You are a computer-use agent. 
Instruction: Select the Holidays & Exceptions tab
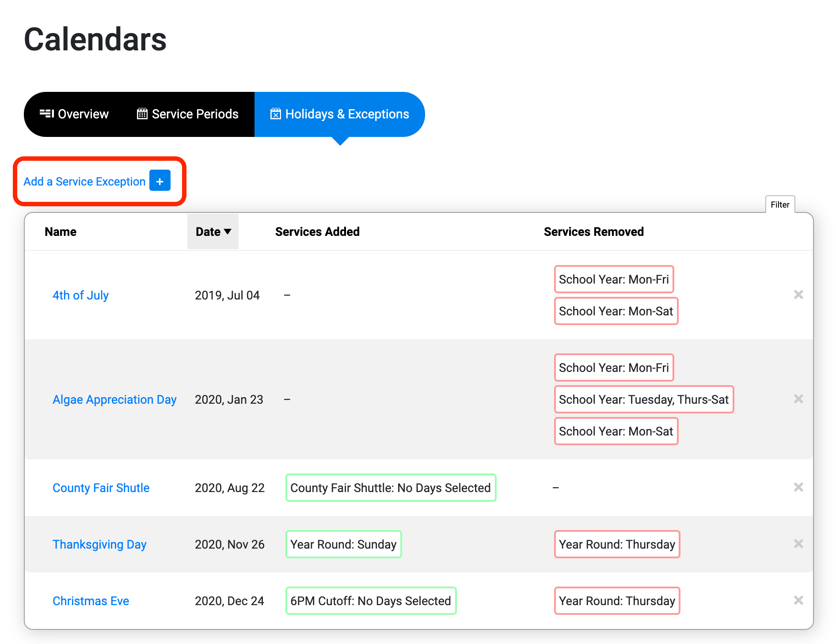(339, 114)
